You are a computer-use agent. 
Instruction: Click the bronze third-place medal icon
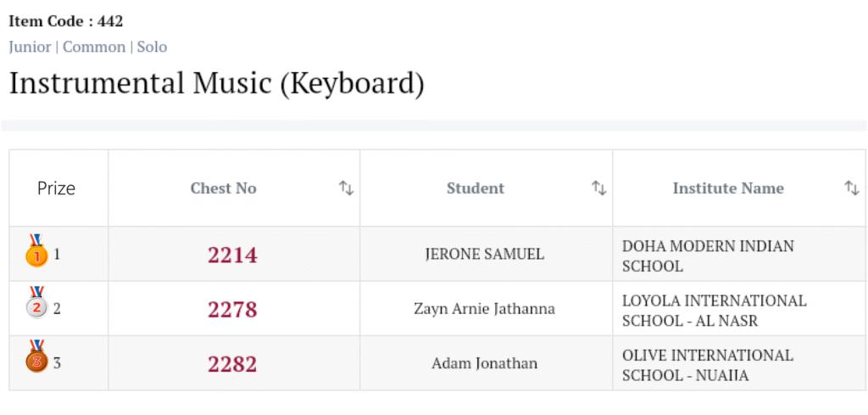coord(36,360)
